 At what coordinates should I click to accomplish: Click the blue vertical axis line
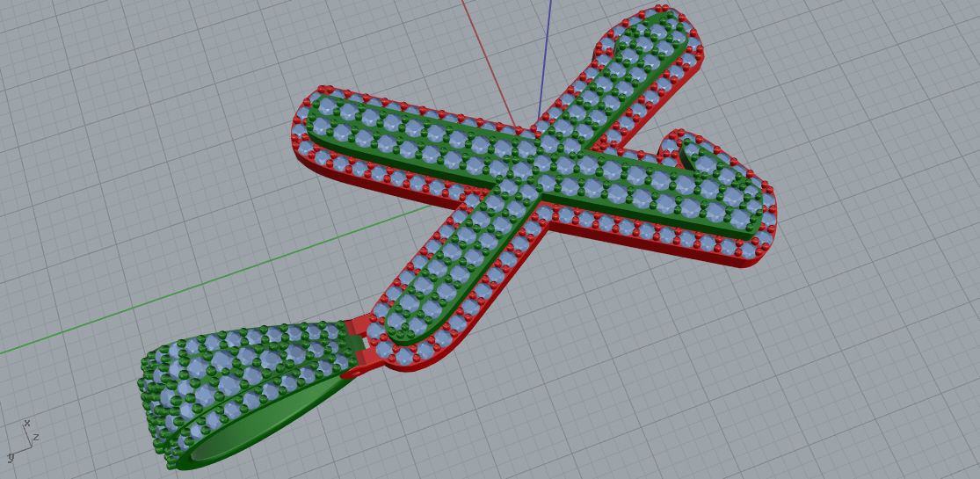[x=545, y=60]
